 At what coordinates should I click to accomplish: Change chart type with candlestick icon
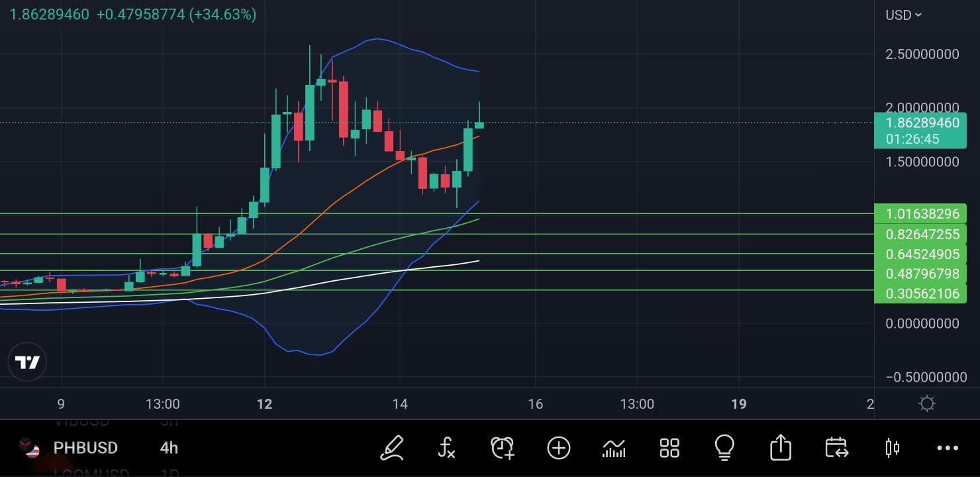pos(892,449)
